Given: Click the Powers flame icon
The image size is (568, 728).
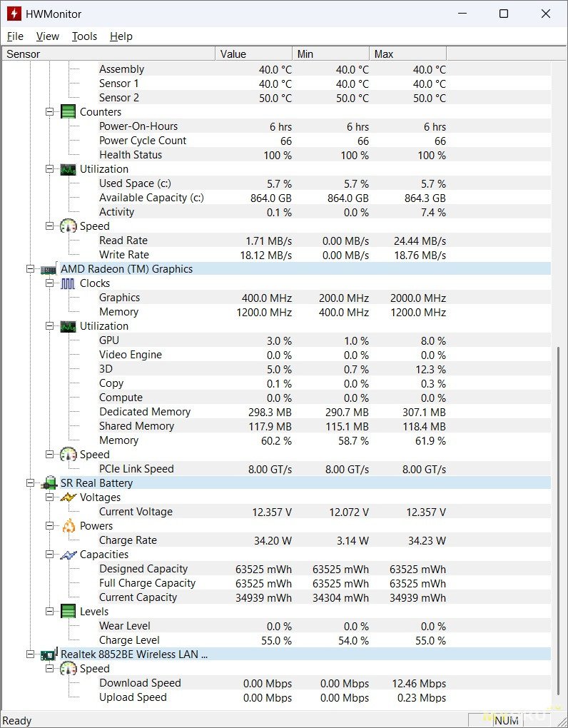Looking at the screenshot, I should [68, 526].
